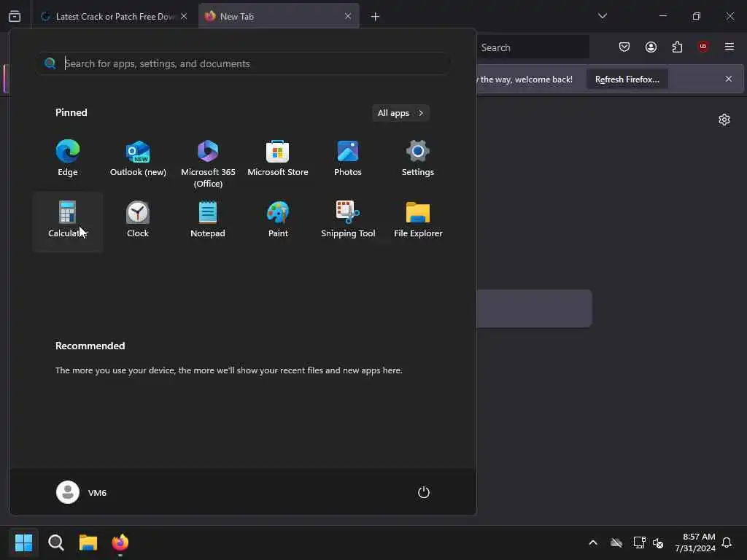Screen dimensions: 747x560
Task: Switch to Firefox on the taskbar
Action: pos(120,542)
